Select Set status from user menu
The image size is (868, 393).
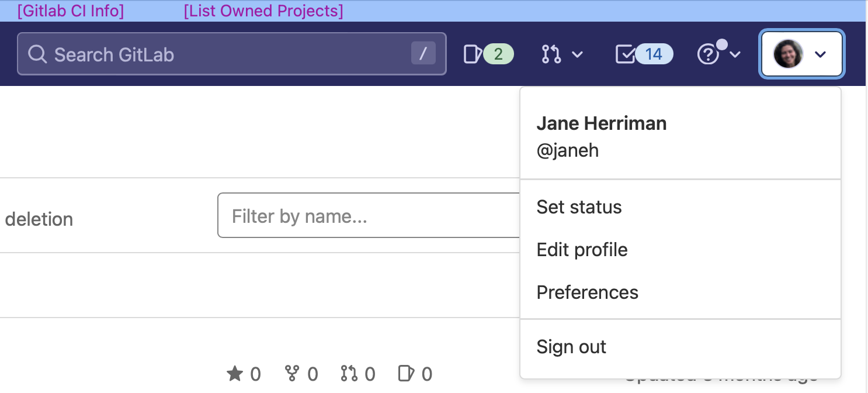point(579,207)
